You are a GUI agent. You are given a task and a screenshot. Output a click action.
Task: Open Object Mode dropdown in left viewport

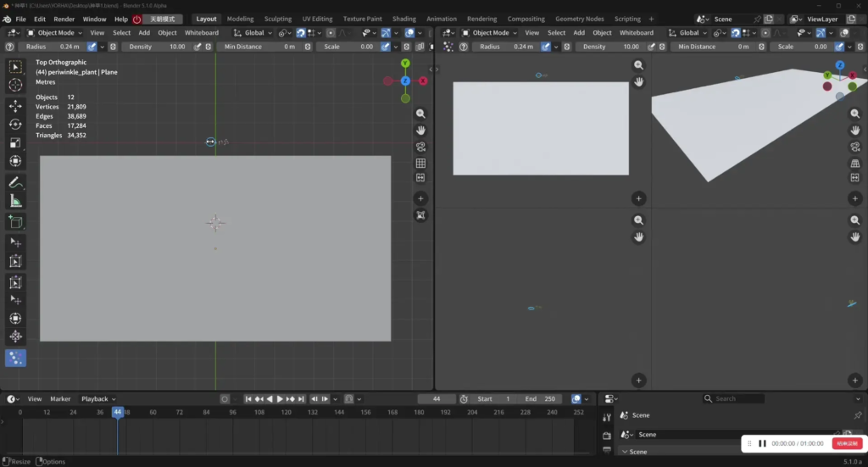[55, 33]
